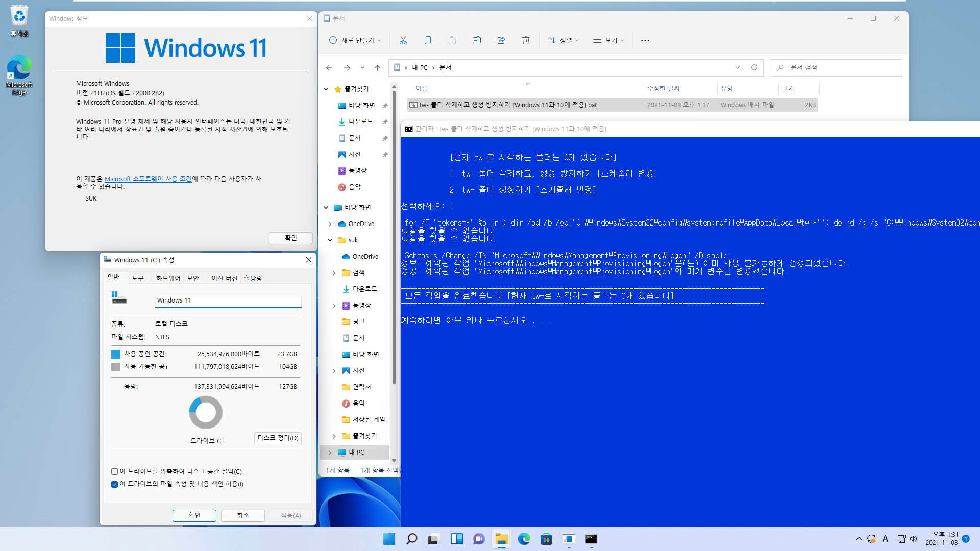Close the Windows 11 (C:) properties dialog
The width and height of the screenshot is (980, 551).
(x=309, y=260)
